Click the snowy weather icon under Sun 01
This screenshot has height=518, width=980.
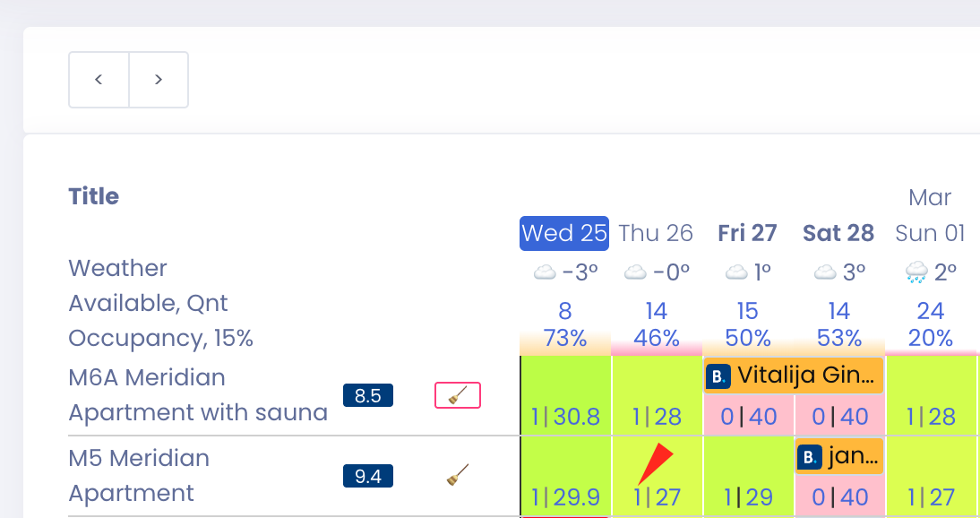914,271
